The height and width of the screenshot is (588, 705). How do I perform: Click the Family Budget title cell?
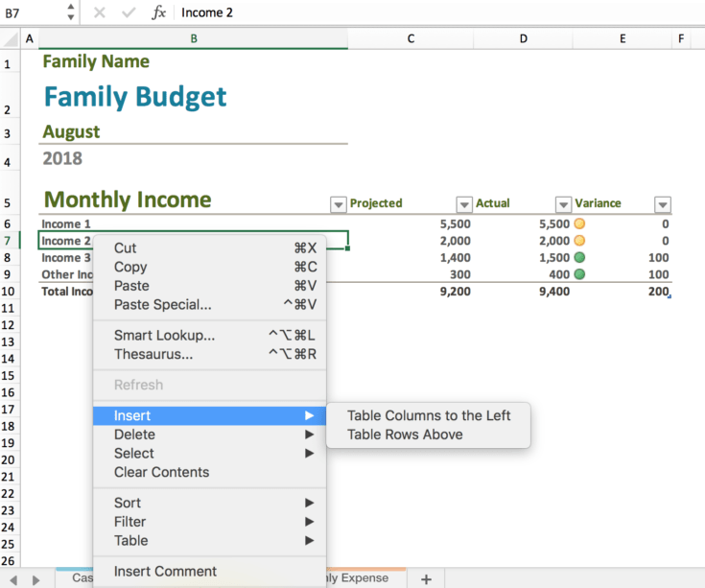click(194, 97)
